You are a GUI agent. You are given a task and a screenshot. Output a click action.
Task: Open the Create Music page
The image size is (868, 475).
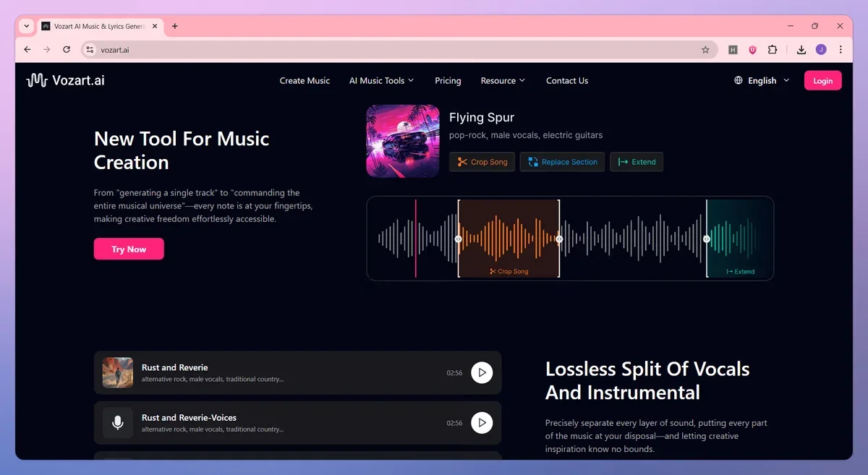305,81
